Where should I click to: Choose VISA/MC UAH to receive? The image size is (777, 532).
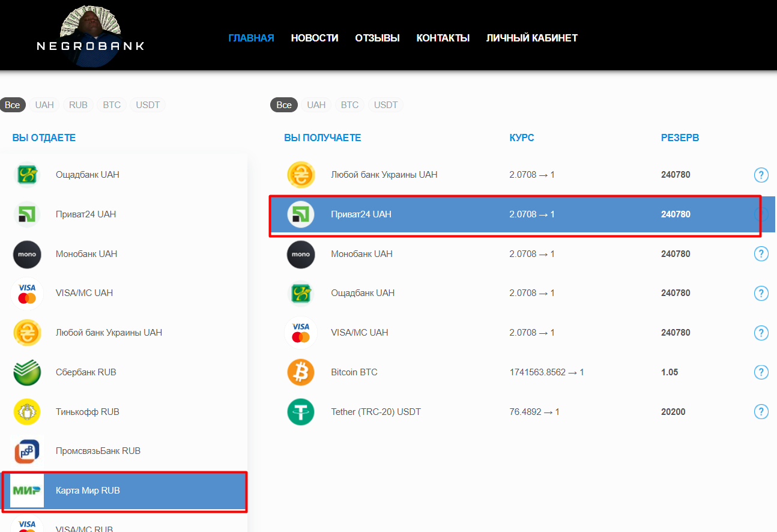[x=522, y=333]
